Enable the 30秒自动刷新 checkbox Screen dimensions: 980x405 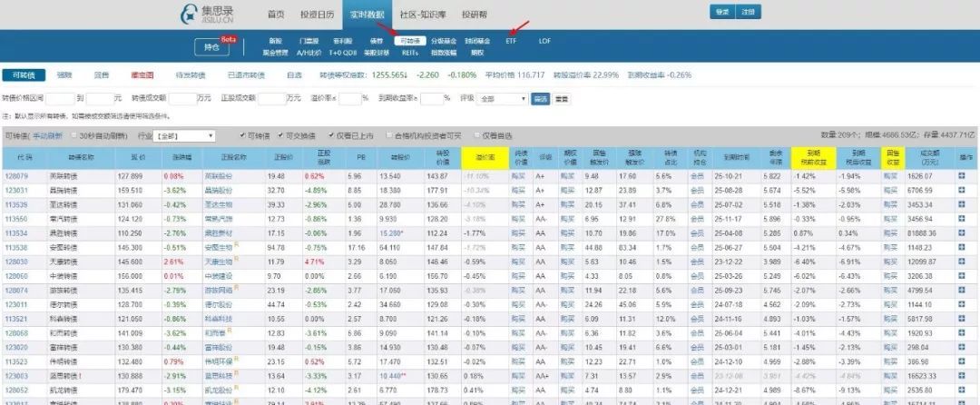74,136
